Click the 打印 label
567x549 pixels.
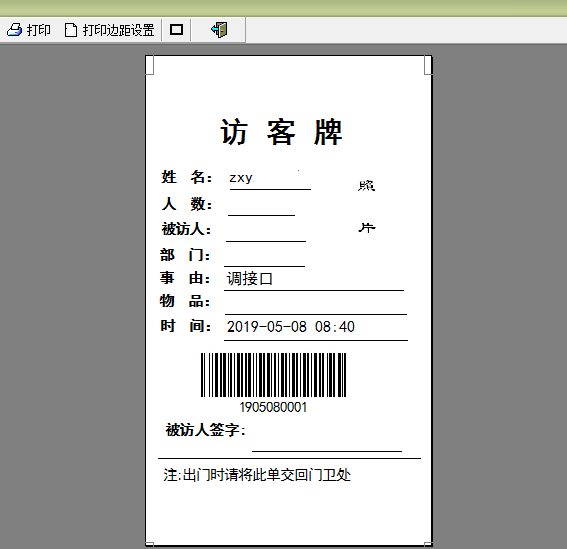[x=38, y=30]
